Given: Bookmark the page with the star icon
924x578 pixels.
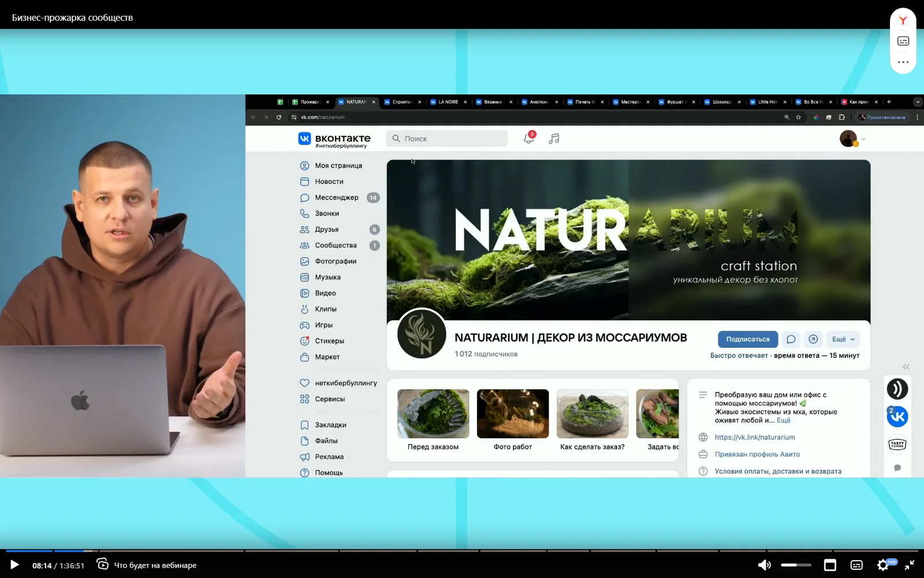Looking at the screenshot, I should point(799,117).
